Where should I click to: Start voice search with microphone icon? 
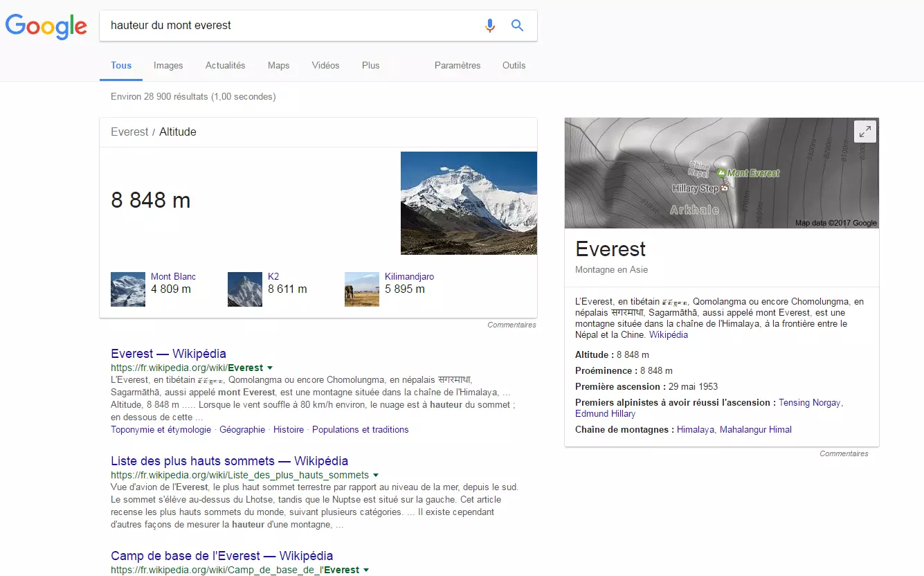coord(490,26)
